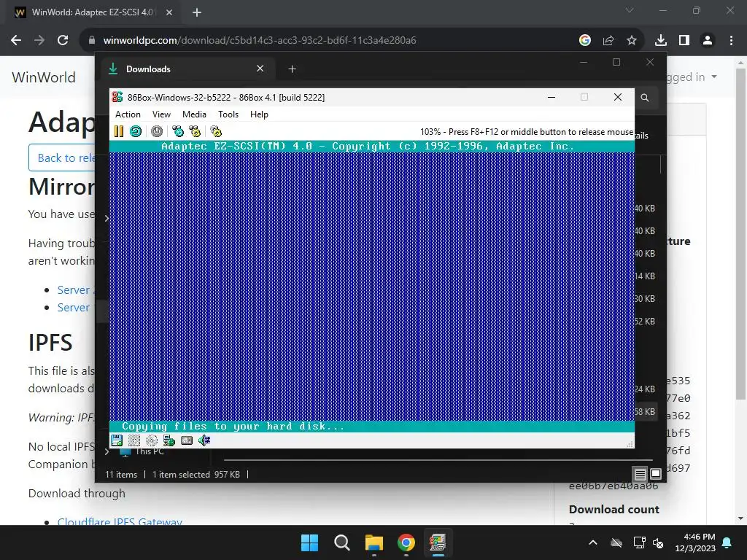This screenshot has height=560, width=747.
Task: Open File Explorer from the taskbar
Action: click(x=374, y=542)
